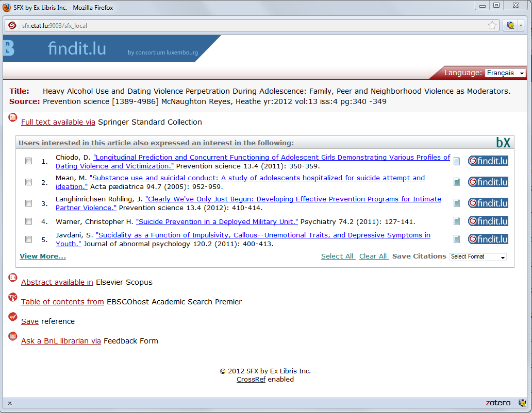Click the Source line Prevention science text
Image resolution: width=532 pixels, height=413 pixels.
coord(214,101)
